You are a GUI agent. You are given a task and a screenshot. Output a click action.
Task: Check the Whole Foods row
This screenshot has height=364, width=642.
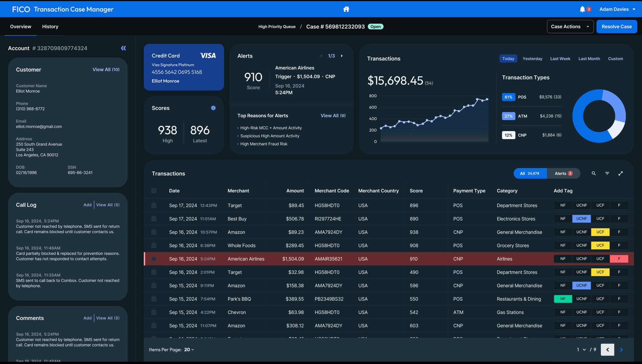pos(154,245)
